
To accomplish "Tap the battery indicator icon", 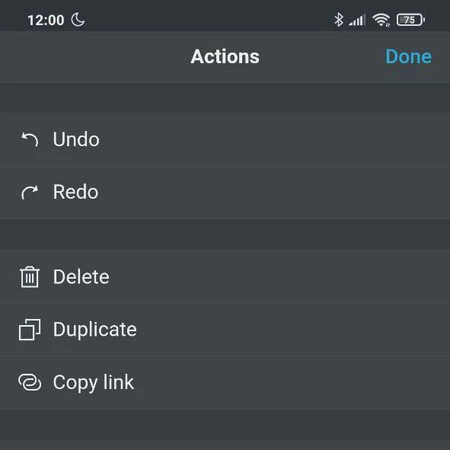I will pyautogui.click(x=411, y=20).
